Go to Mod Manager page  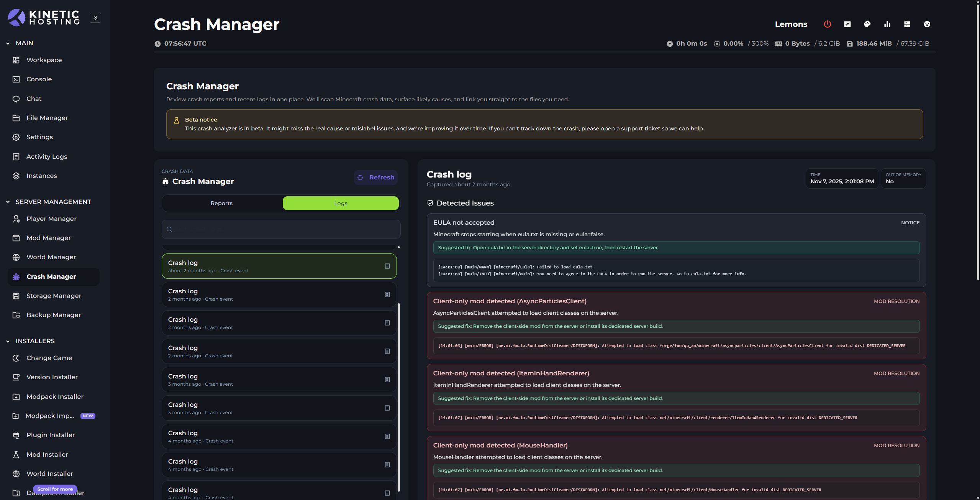coord(49,238)
